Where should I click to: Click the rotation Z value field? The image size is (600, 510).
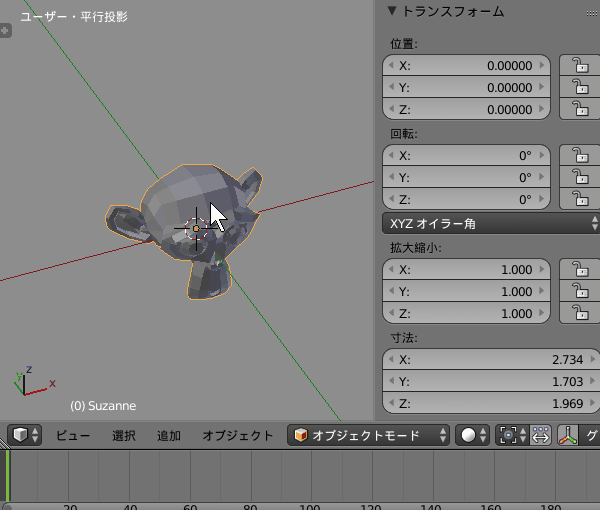point(466,199)
